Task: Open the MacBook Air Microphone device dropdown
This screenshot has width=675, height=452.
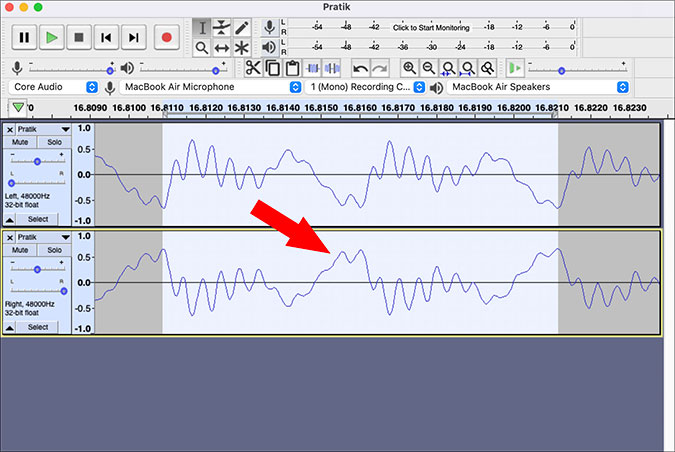Action: click(x=211, y=87)
